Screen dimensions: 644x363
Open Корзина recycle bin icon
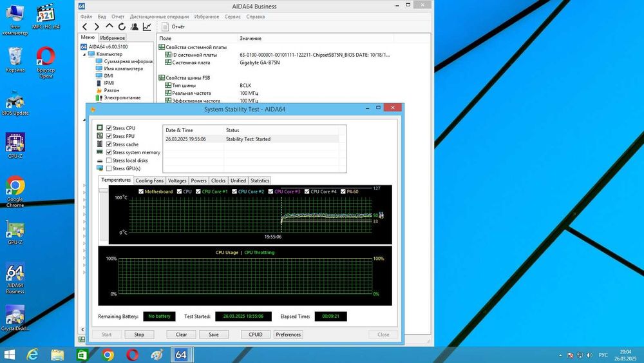click(x=15, y=59)
